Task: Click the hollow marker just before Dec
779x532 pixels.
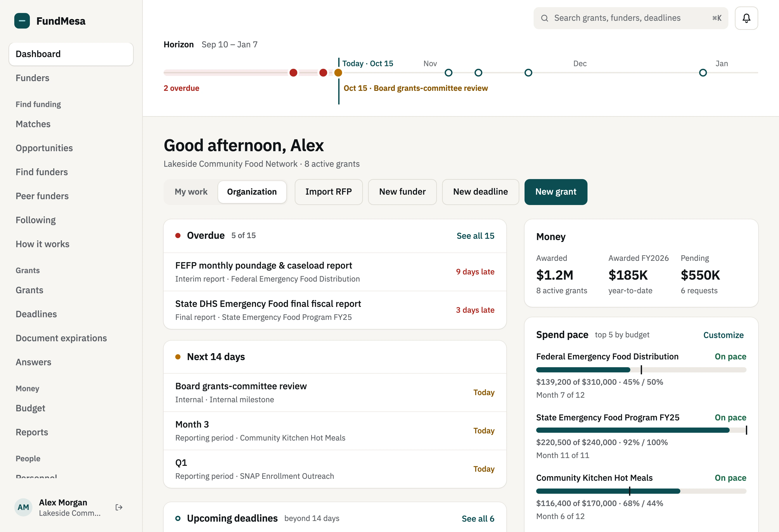Action: pyautogui.click(x=528, y=73)
